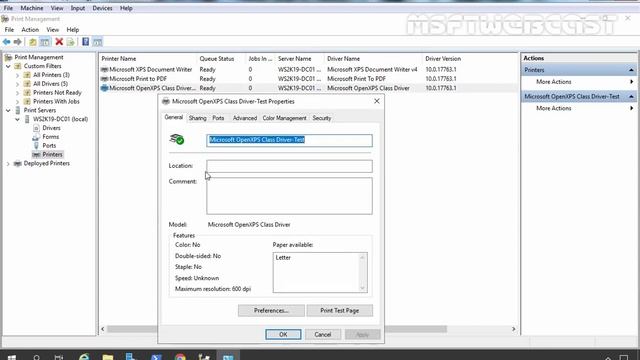This screenshot has width=640, height=360.
Task: Collapse the Print Servers node
Action: 8,110
